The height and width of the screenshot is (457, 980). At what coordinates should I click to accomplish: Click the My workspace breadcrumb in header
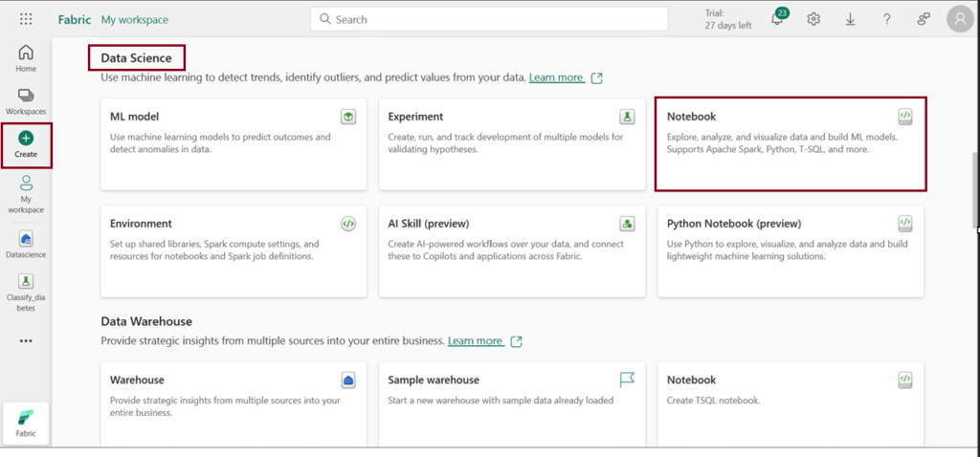click(133, 19)
